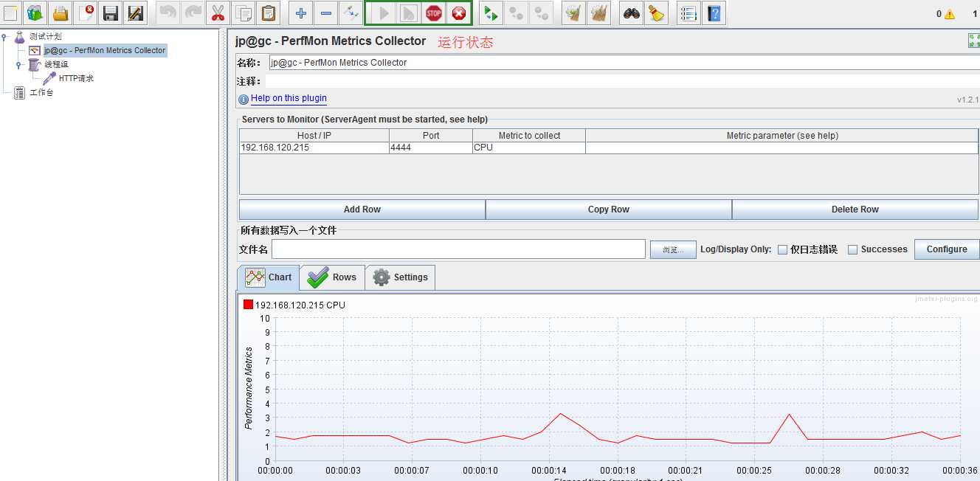Click the 浏览 browse button
Screen dimensions: 980x481
pyautogui.click(x=673, y=249)
